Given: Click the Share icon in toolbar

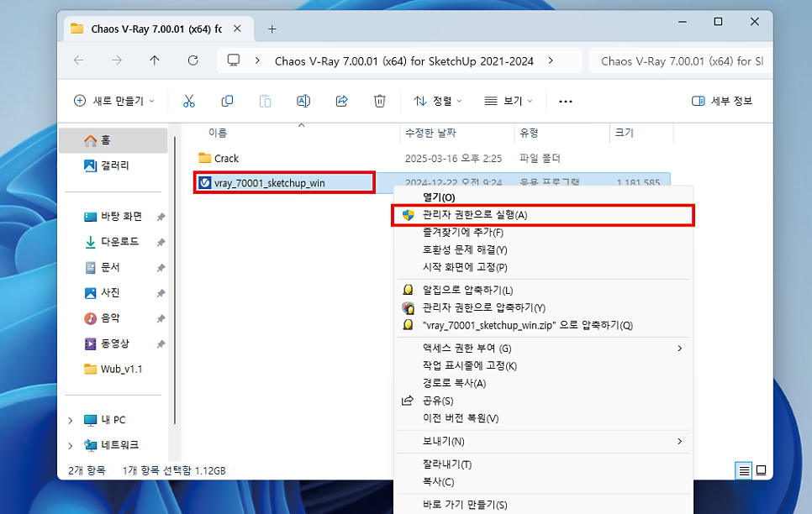Looking at the screenshot, I should tap(342, 101).
